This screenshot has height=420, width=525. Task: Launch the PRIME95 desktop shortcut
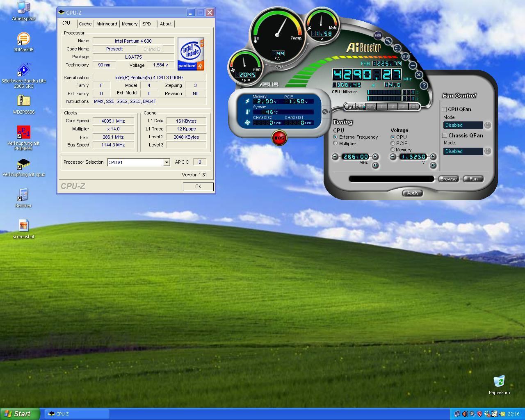pos(23,138)
